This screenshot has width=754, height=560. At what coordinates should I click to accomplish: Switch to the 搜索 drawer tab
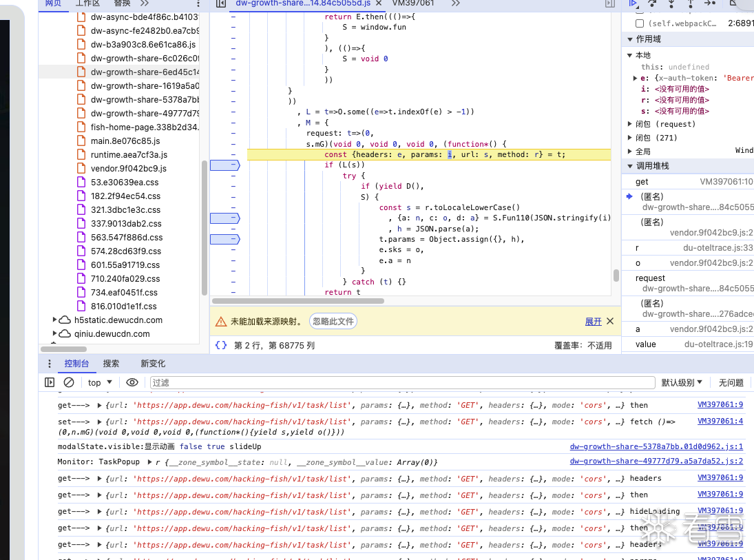[x=111, y=364]
